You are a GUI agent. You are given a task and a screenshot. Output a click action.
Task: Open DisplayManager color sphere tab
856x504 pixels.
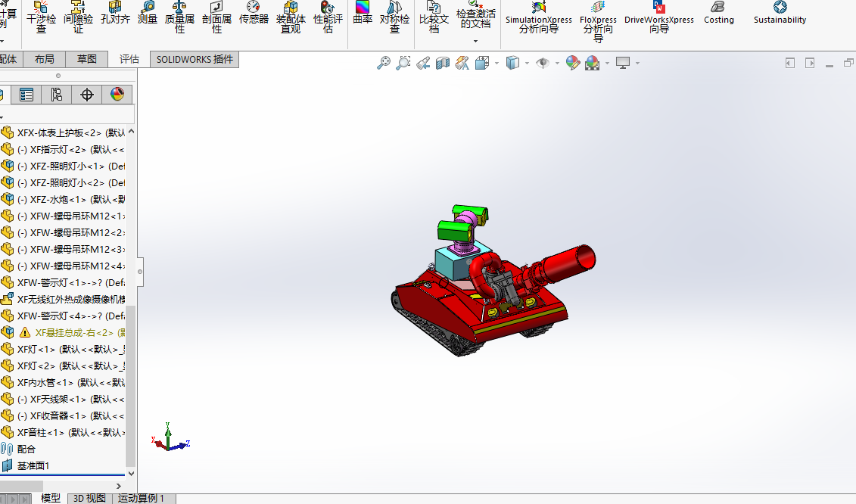pyautogui.click(x=117, y=95)
